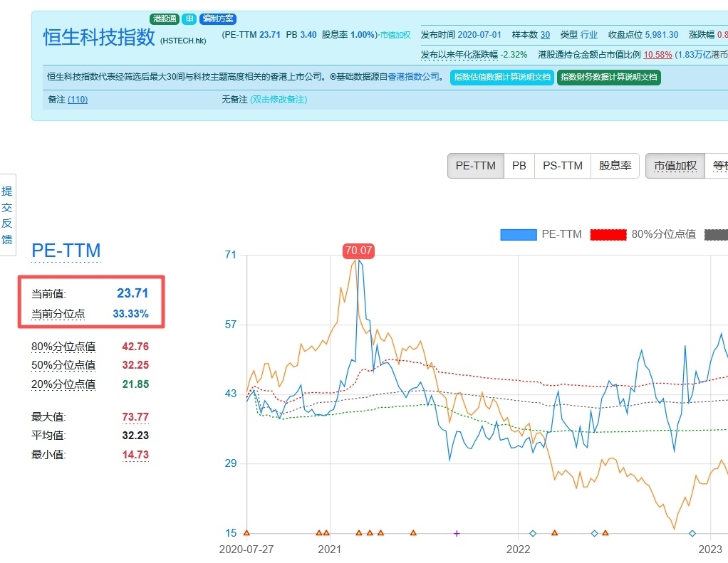Viewport: 728px width, 563px height.
Task: Open 指数估值数据计算说明文档 button
Action: click(x=502, y=77)
